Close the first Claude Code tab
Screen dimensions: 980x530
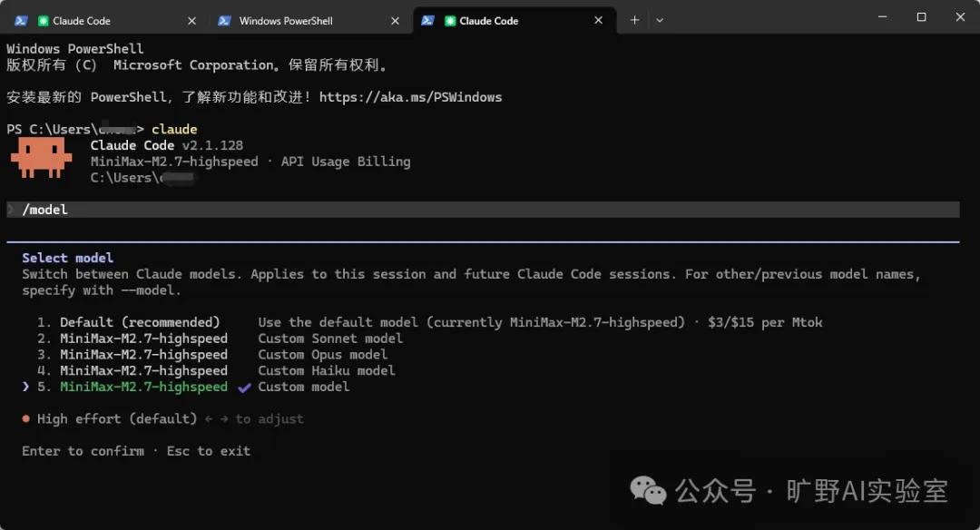[x=191, y=21]
